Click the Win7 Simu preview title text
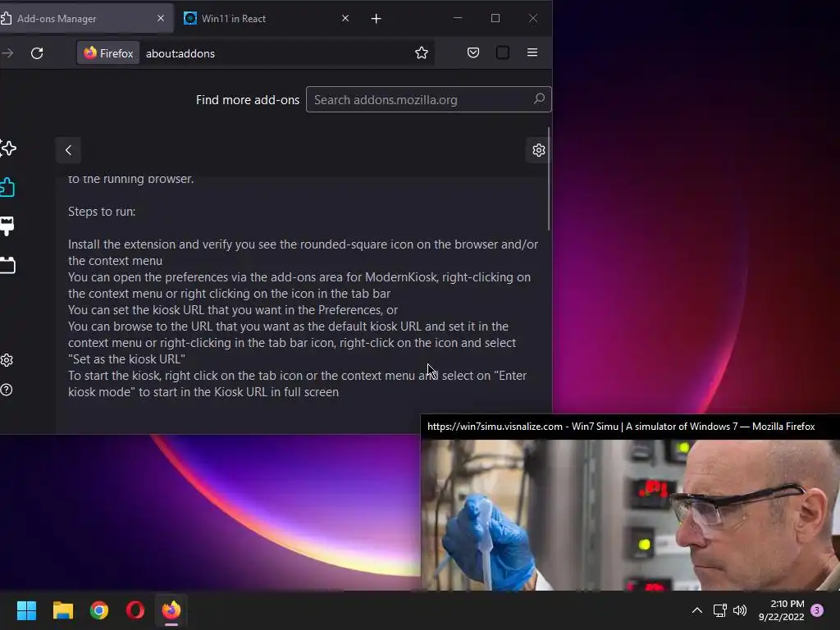840x630 pixels. pyautogui.click(x=621, y=427)
